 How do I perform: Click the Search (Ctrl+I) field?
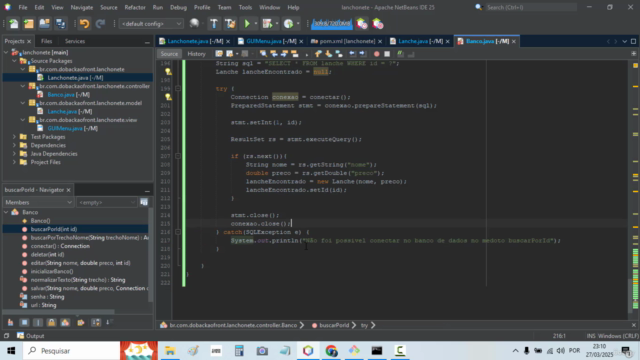point(531,7)
